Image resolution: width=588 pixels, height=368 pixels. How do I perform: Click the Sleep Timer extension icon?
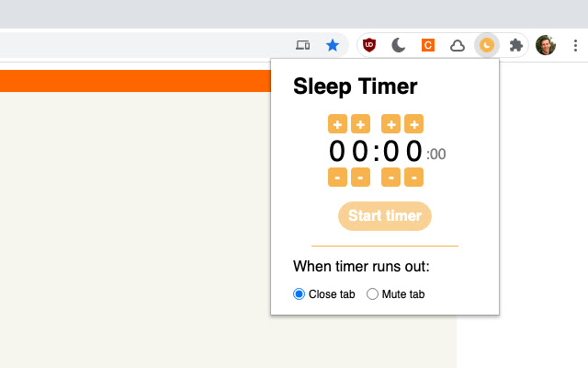[487, 44]
